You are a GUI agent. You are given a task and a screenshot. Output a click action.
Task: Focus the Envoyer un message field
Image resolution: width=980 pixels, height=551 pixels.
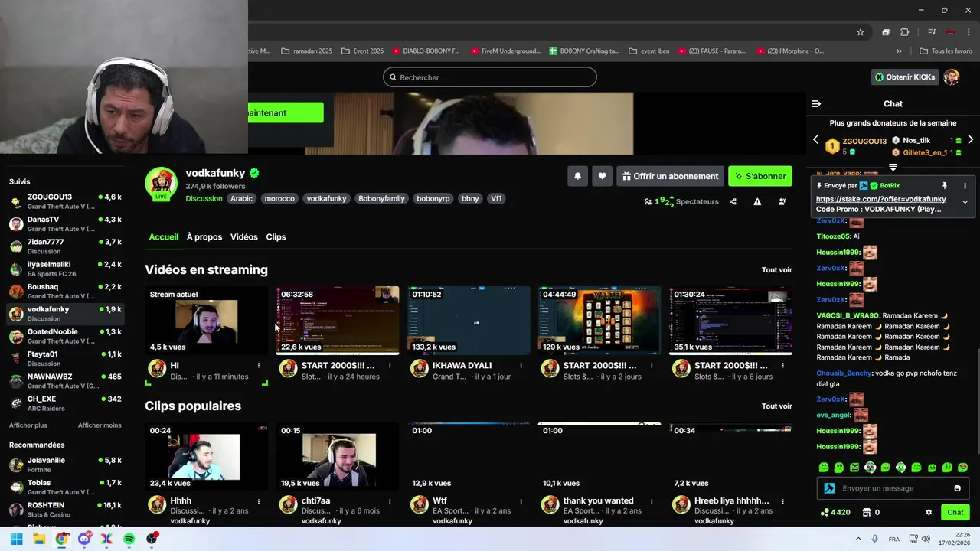[893, 488]
